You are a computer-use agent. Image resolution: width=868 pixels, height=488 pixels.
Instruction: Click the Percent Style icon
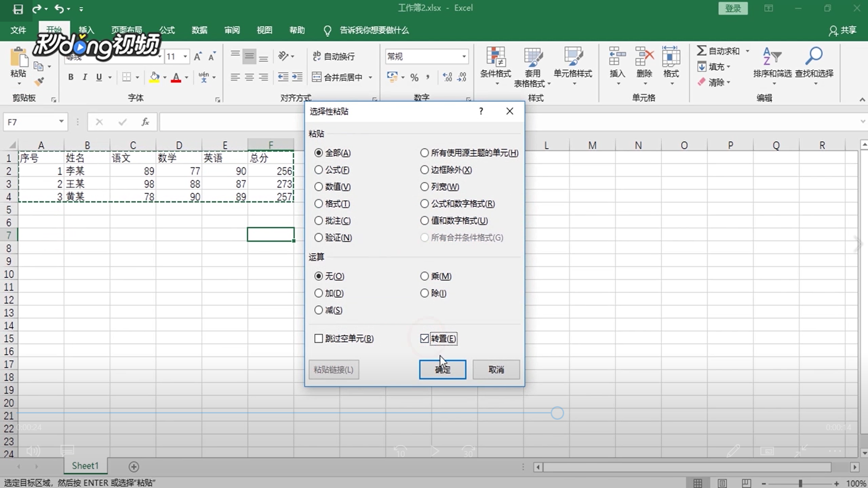pyautogui.click(x=414, y=77)
